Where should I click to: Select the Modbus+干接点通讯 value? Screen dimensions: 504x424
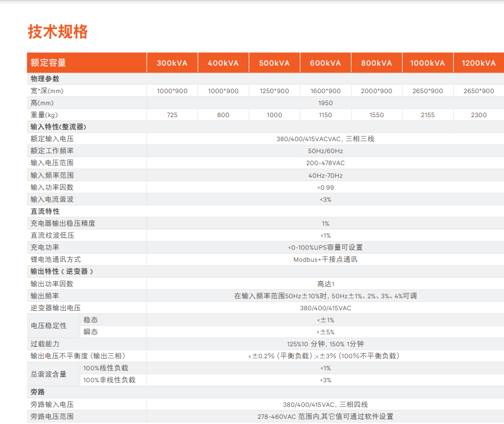[325, 259]
